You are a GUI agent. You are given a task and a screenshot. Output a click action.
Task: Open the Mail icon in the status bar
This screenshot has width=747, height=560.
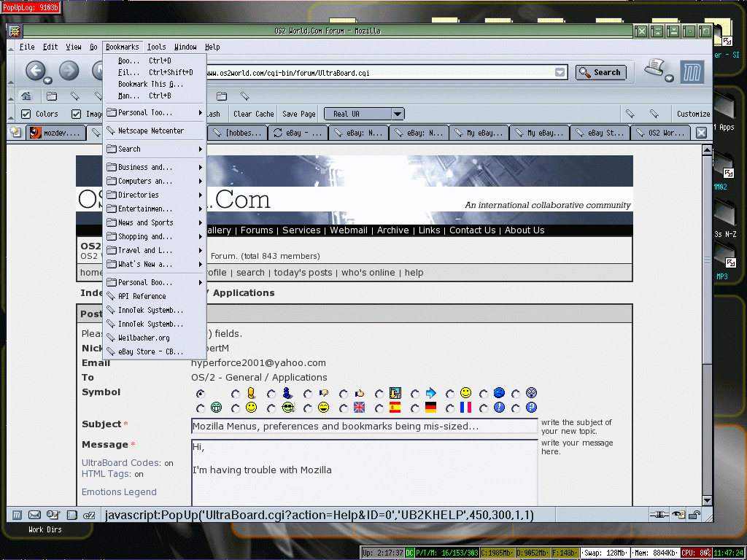[x=35, y=515]
